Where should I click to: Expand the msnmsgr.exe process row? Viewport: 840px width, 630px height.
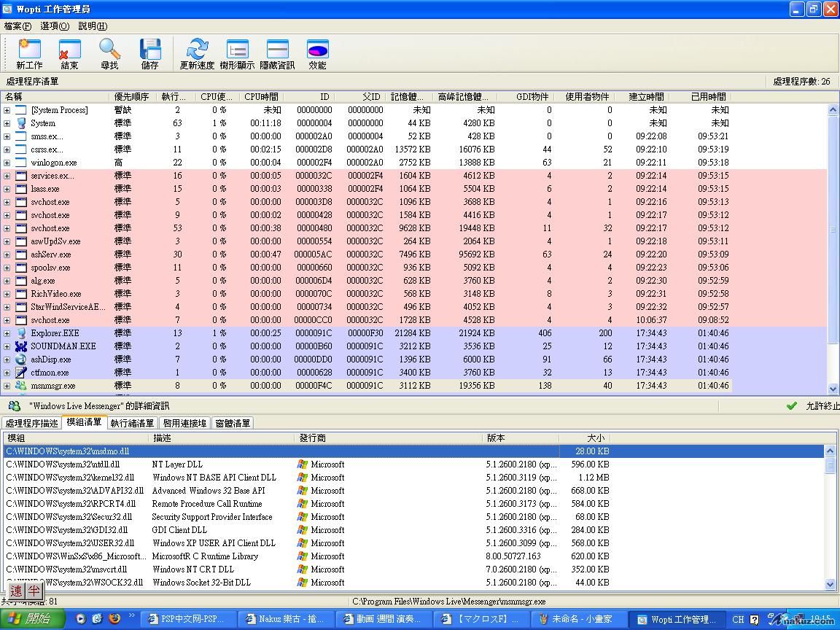point(7,386)
